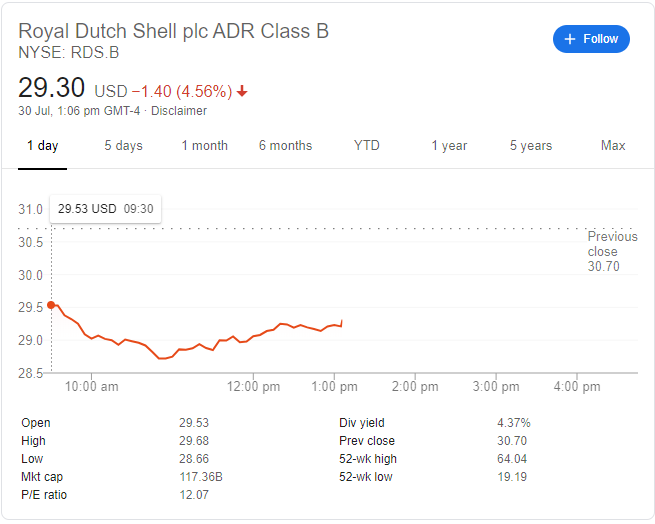The height and width of the screenshot is (524, 655).
Task: Click the blue Follow button
Action: [591, 39]
